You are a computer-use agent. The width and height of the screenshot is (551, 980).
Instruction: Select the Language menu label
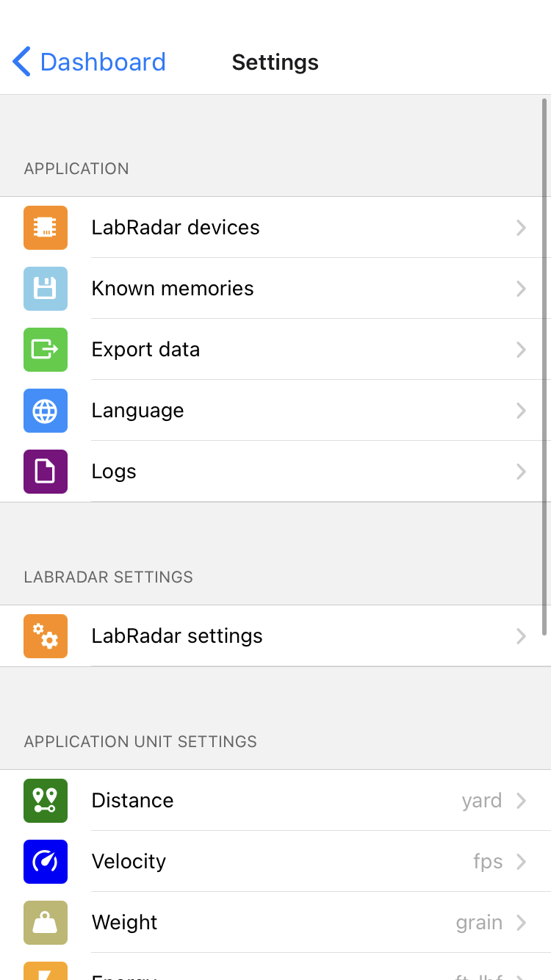pos(137,411)
